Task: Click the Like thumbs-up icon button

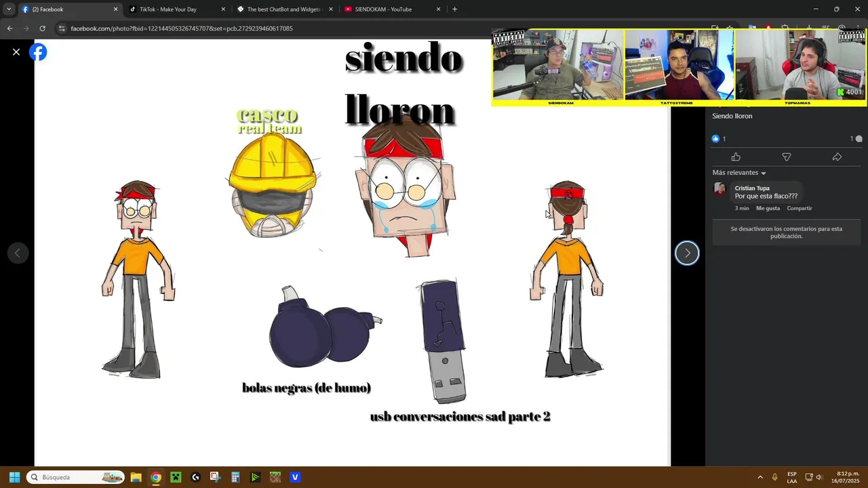Action: pyautogui.click(x=736, y=157)
